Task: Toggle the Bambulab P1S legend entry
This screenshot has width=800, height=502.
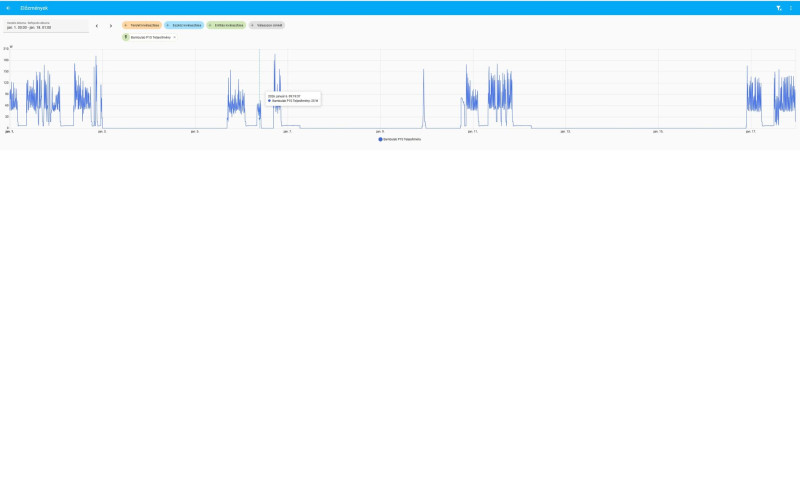Action: pos(399,139)
